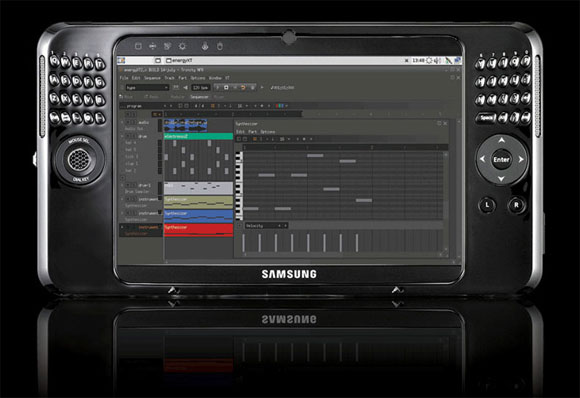Close the Synthesizer editor window
Viewport: 580px width, 398px height.
(x=445, y=124)
